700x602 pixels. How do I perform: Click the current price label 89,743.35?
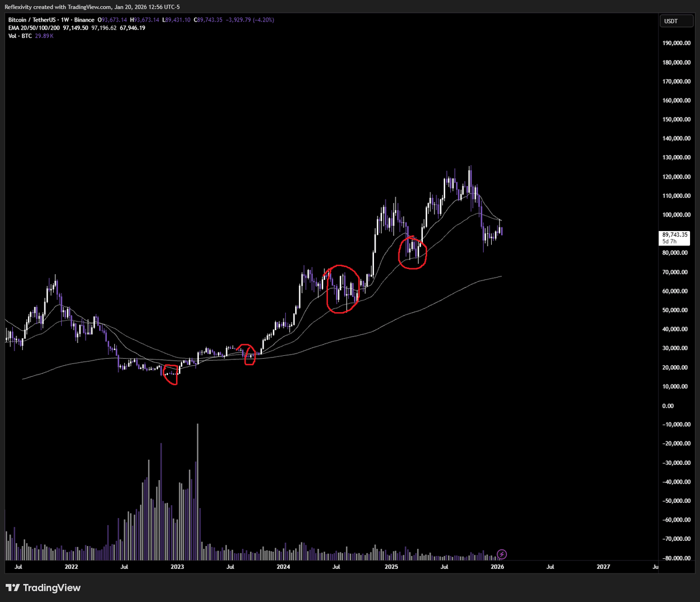pos(675,235)
